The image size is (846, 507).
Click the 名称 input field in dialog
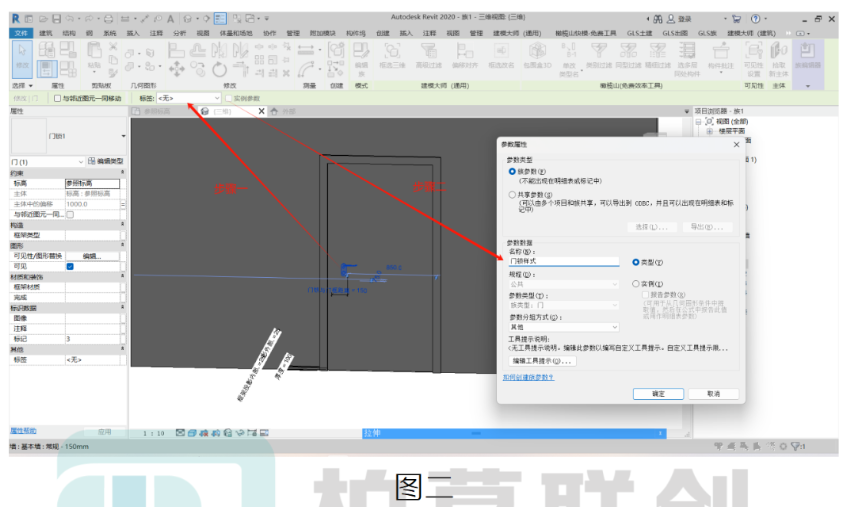(x=563, y=261)
